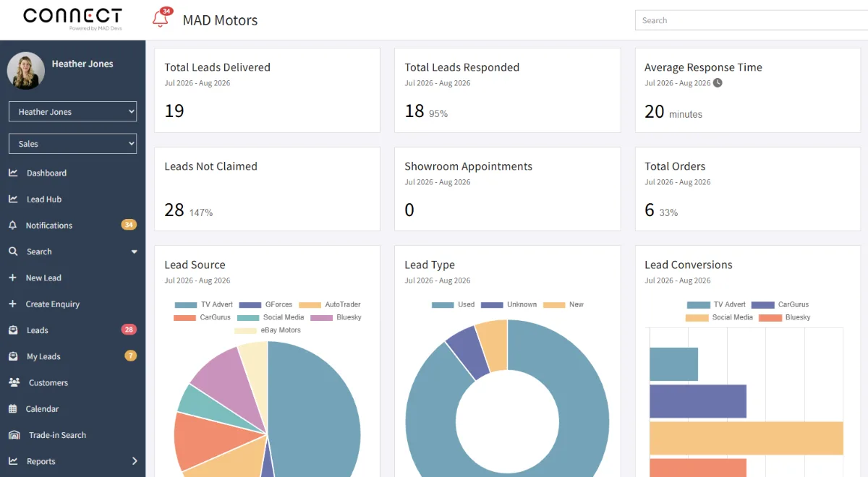Click the Dashboard chart icon in sidebar
This screenshot has height=477, width=868.
click(x=13, y=173)
